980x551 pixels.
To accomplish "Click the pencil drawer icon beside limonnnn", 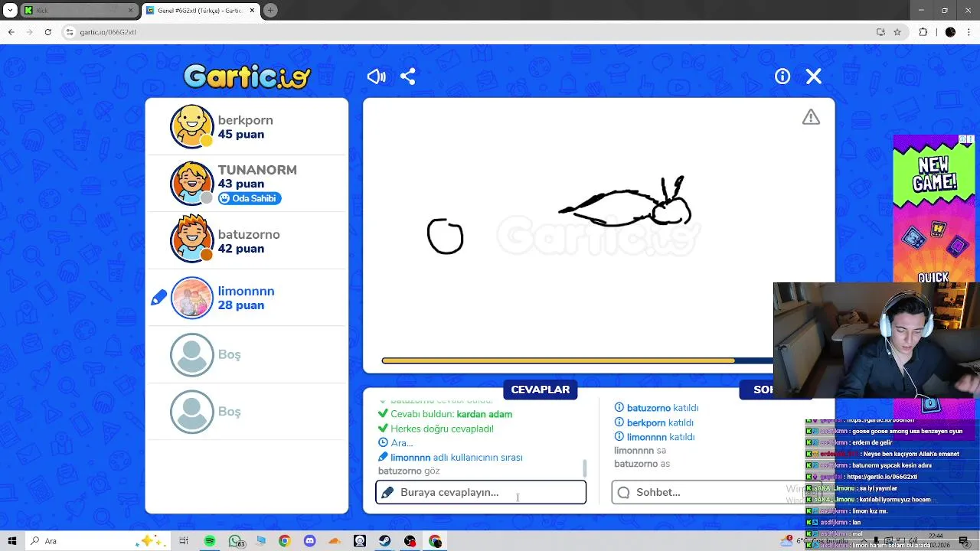I will [x=158, y=298].
